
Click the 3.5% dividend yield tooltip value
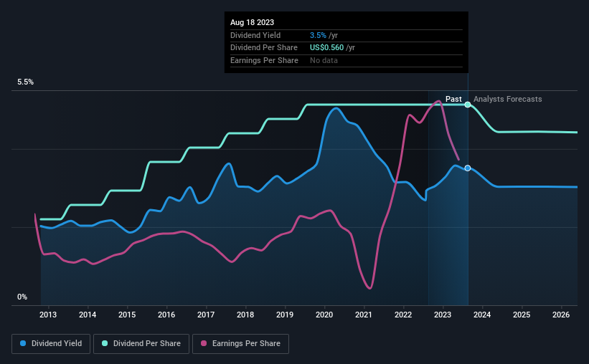(318, 35)
